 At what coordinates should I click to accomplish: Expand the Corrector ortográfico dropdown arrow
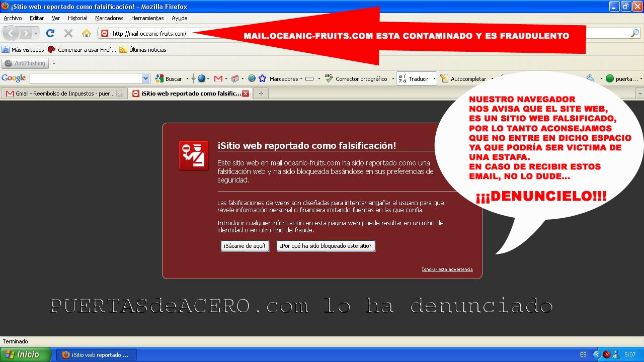pyautogui.click(x=393, y=79)
